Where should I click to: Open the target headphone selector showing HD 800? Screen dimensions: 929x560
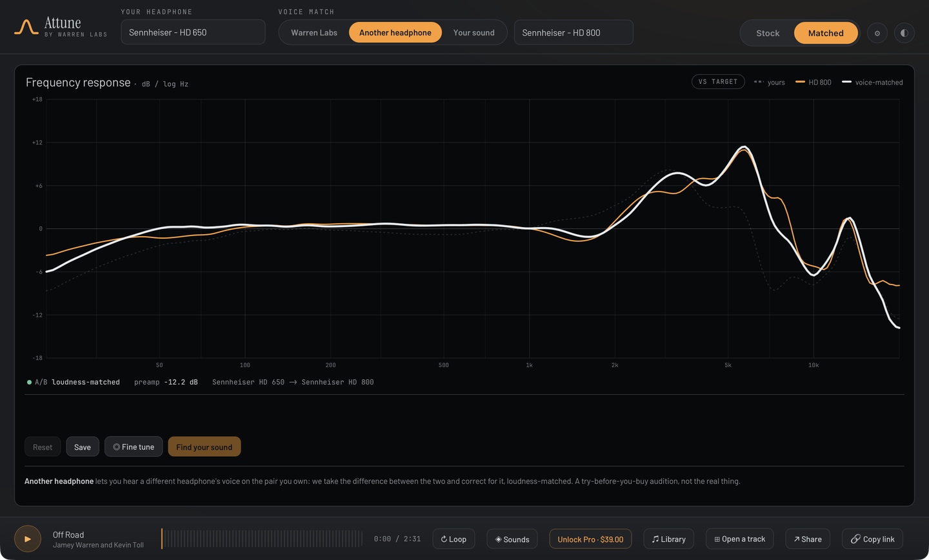coord(574,32)
